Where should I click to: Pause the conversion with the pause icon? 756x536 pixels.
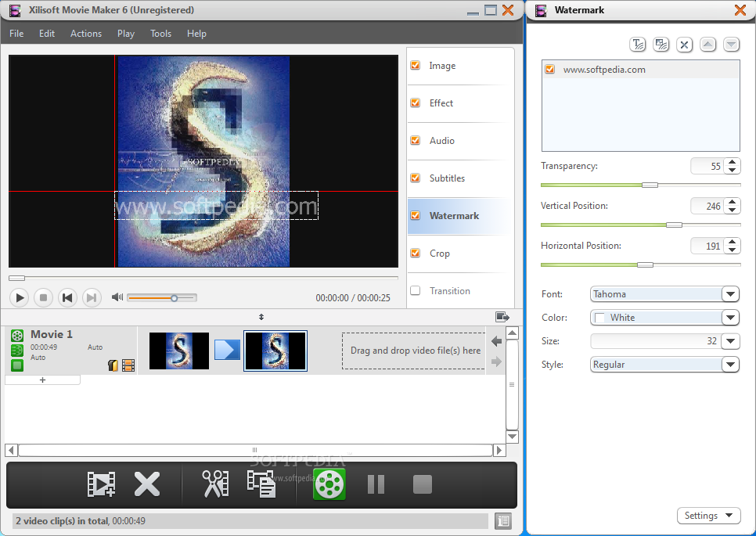[376, 484]
